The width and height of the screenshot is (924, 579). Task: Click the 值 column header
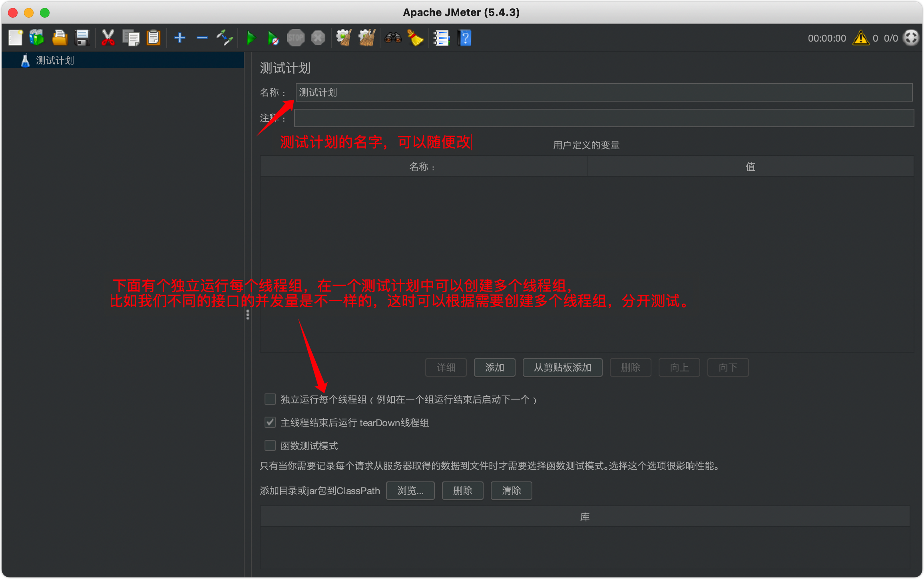pyautogui.click(x=750, y=166)
